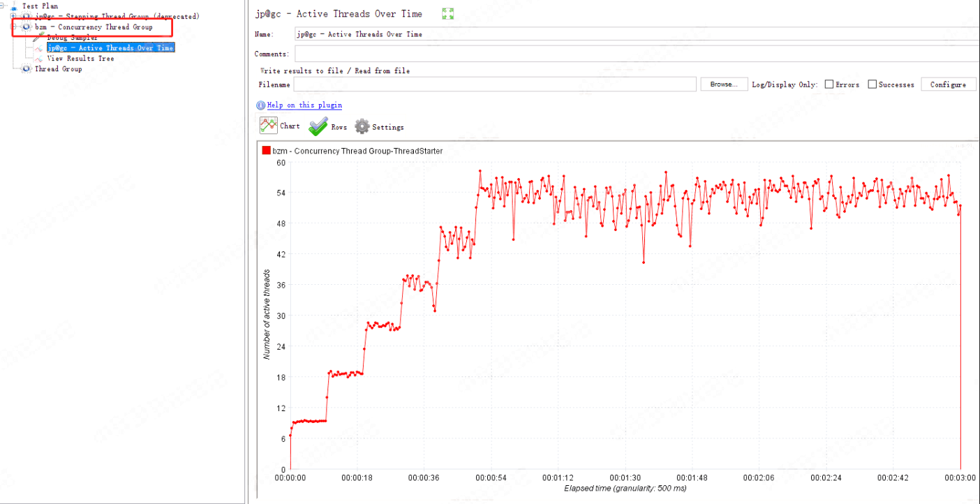Click the x-axis label 00:03:00

(x=960, y=478)
